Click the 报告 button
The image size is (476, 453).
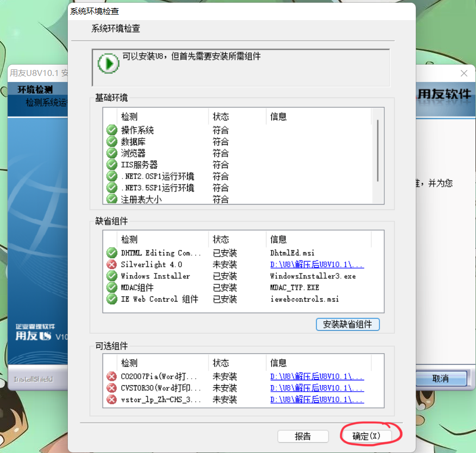[x=303, y=436]
